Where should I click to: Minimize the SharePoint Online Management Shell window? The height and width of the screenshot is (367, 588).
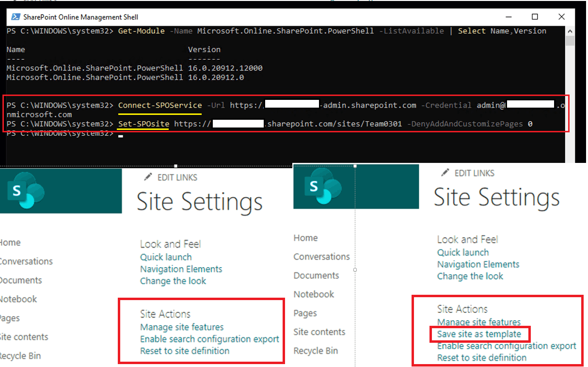(509, 16)
